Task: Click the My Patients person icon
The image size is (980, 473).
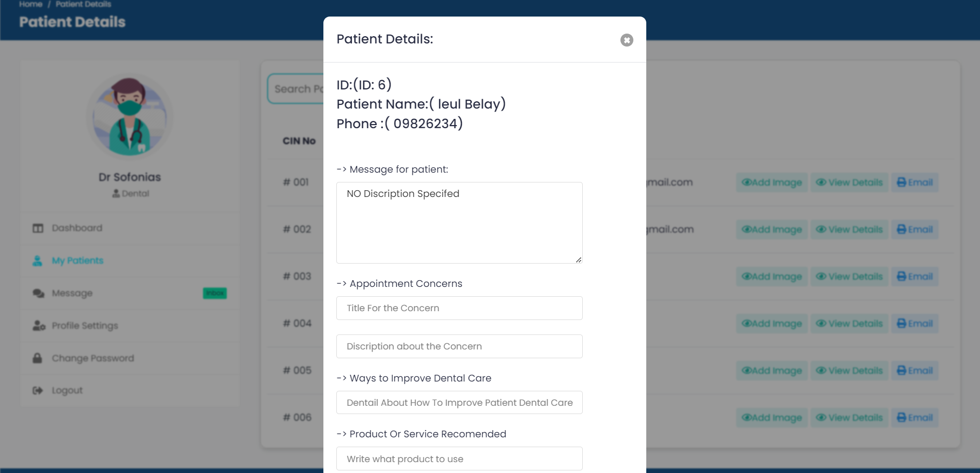Action: (37, 261)
